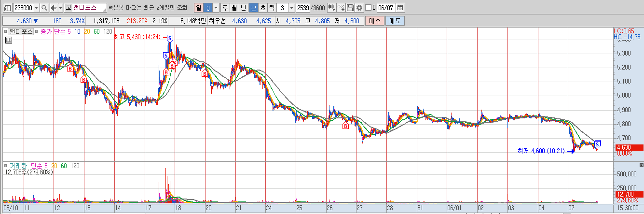This screenshot has height=214, width=644.
Task: Click the blue S sell marker at chart peak
Action: (170, 38)
